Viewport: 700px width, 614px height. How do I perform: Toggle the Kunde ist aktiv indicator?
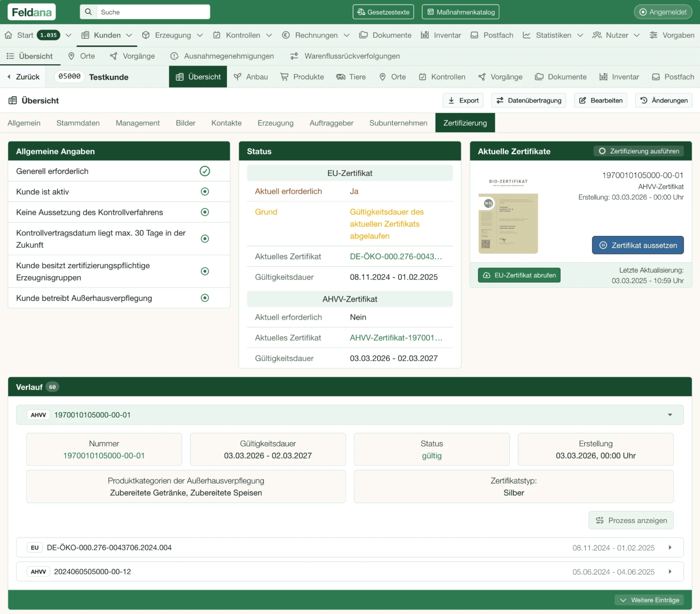205,192
